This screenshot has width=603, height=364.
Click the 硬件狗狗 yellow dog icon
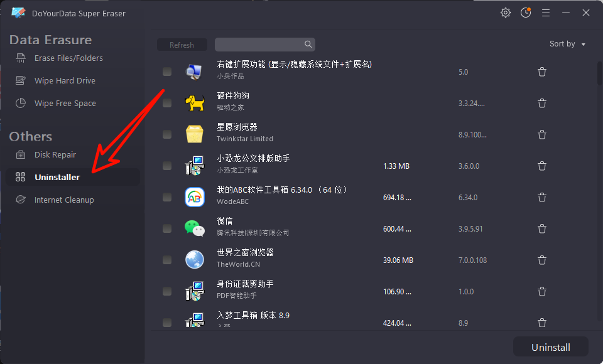[195, 103]
